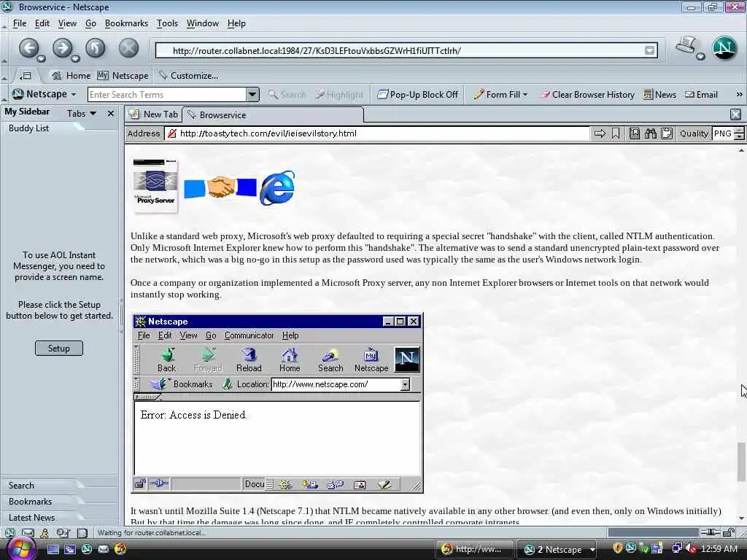Click the Netscape N throbber logo
Screen dimensions: 747x560
pos(724,47)
